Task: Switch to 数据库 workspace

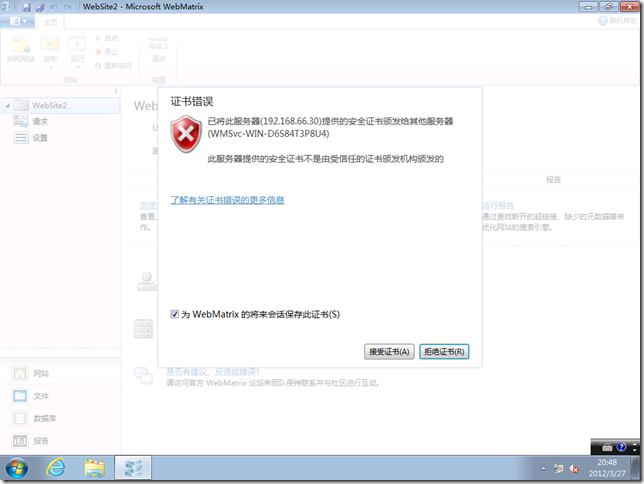Action: point(60,418)
